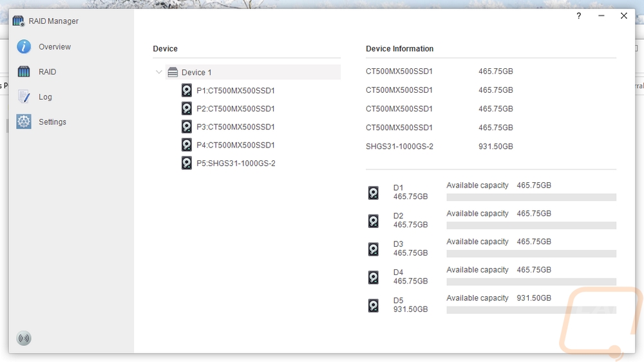Click disk icon beside P1:CT500MX500SSD1
The image size is (644, 362).
coord(187,90)
